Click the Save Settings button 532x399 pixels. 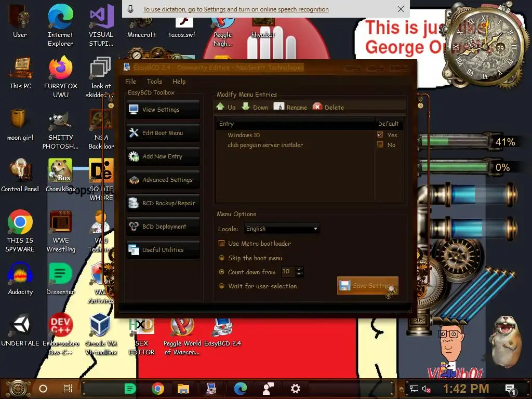coord(367,286)
